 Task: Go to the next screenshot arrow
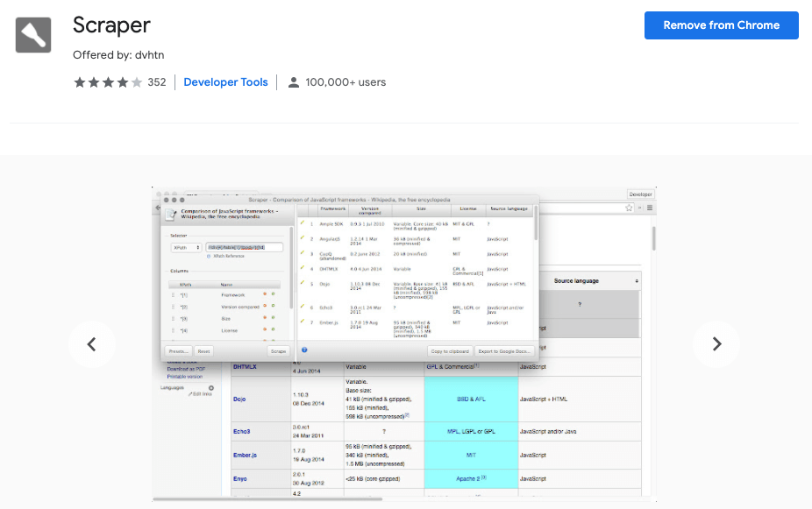pos(716,344)
